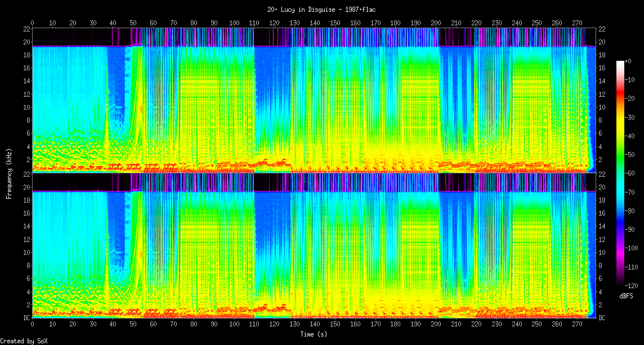Image resolution: width=644 pixels, height=345 pixels.
Task: Click the '+0' value on the color scale
Action: point(628,61)
